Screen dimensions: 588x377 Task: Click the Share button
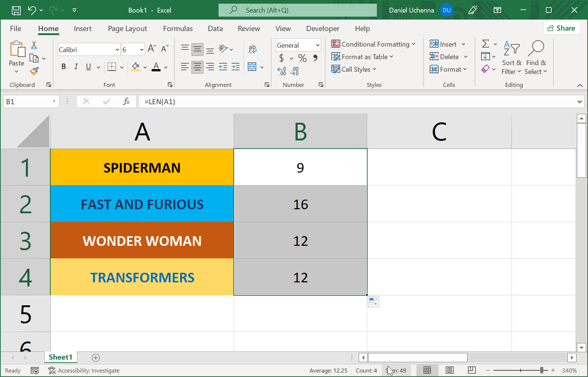click(x=561, y=28)
